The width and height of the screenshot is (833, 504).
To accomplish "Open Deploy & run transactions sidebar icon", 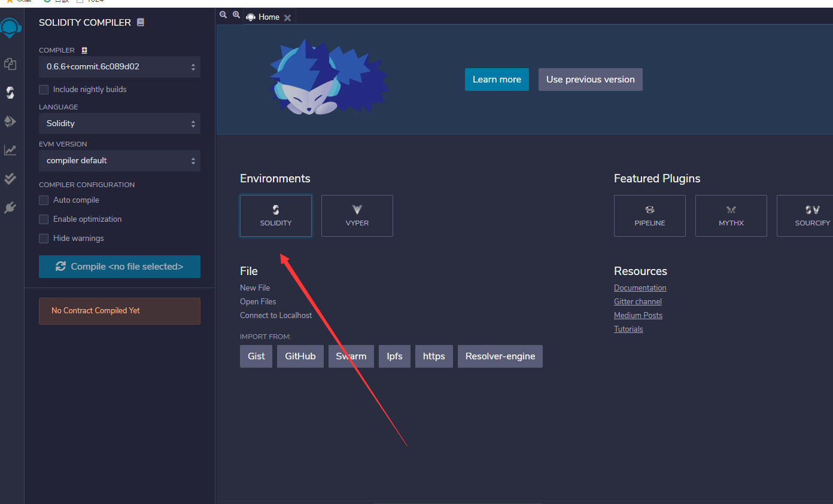I will coord(10,121).
